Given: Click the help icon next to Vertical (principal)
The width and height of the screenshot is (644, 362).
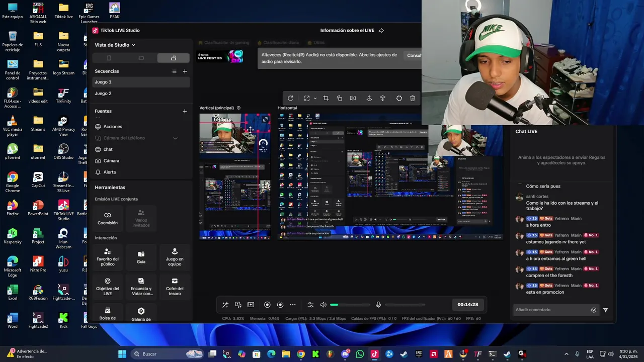Looking at the screenshot, I should click(x=238, y=108).
